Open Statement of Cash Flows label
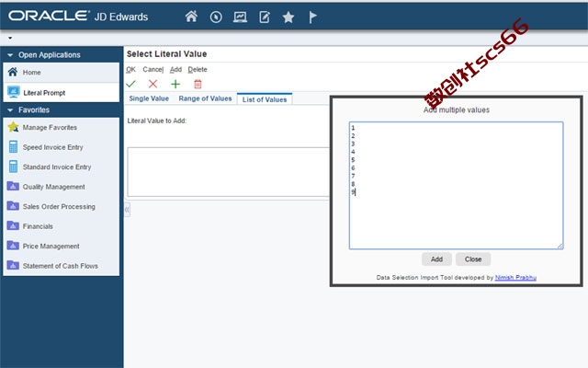Viewport: 588px width, 368px height. (61, 266)
